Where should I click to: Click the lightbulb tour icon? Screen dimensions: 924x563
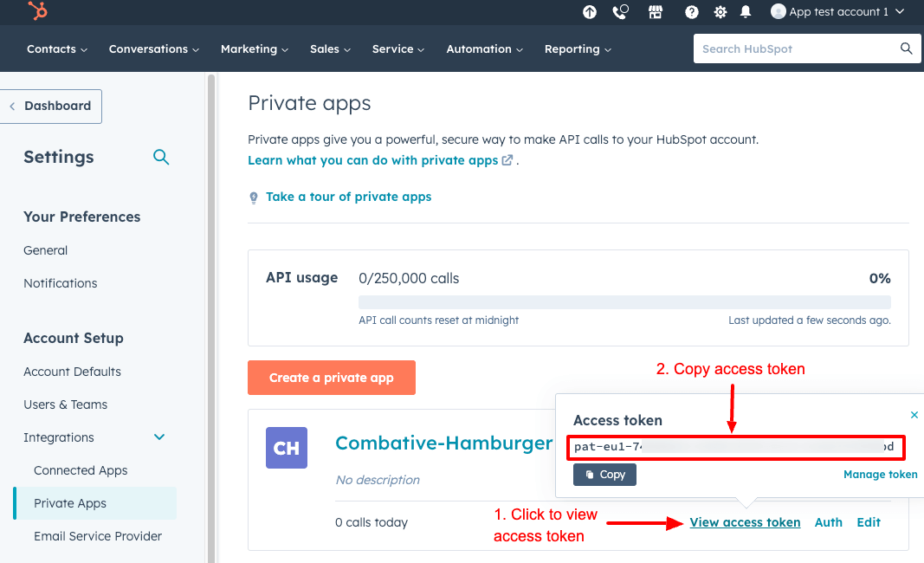tap(254, 197)
